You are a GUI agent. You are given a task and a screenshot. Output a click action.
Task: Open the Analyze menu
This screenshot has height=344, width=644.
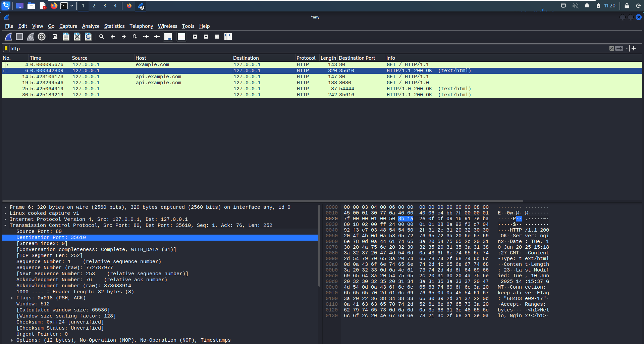[91, 26]
